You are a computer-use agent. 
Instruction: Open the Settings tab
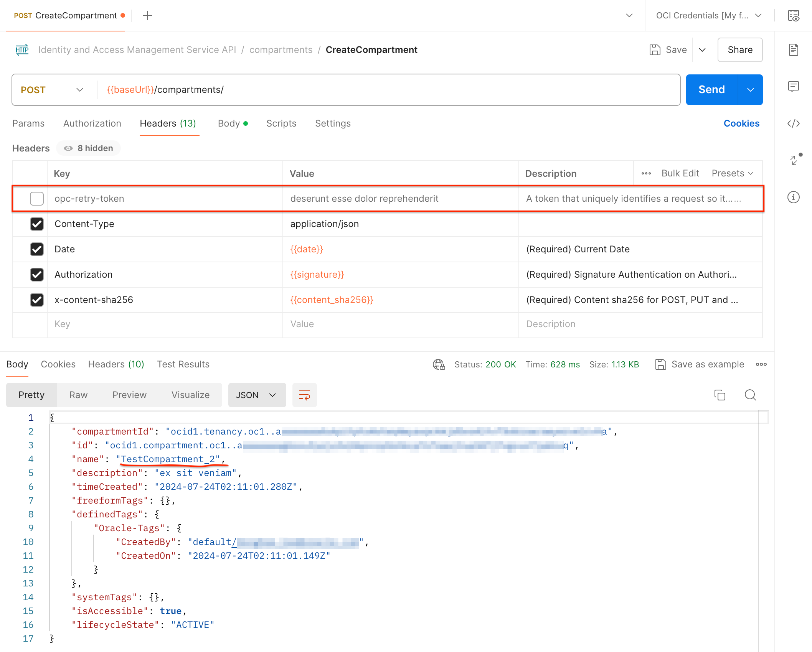click(333, 123)
